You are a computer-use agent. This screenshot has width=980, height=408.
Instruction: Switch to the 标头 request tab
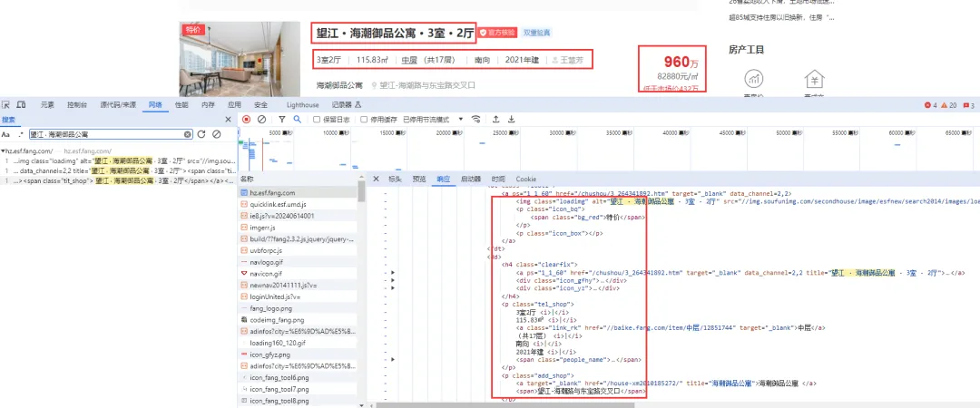395,180
